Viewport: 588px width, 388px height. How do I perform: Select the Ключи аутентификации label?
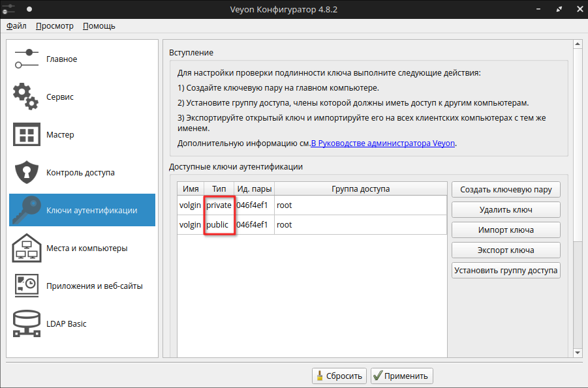pyautogui.click(x=92, y=211)
